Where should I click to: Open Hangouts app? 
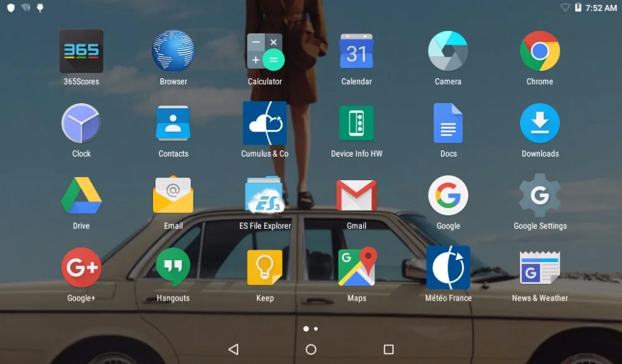coord(174,268)
